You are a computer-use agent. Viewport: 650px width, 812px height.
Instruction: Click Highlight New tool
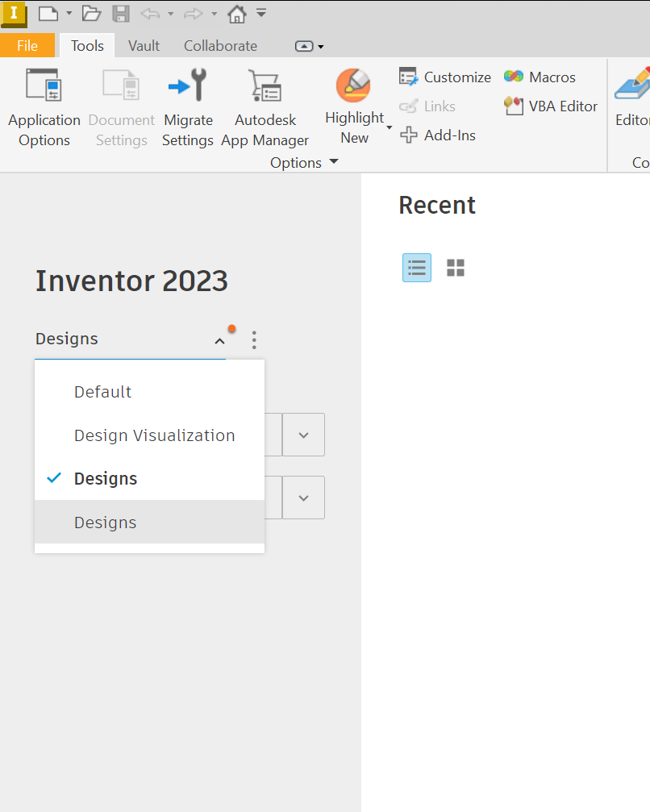(x=354, y=106)
